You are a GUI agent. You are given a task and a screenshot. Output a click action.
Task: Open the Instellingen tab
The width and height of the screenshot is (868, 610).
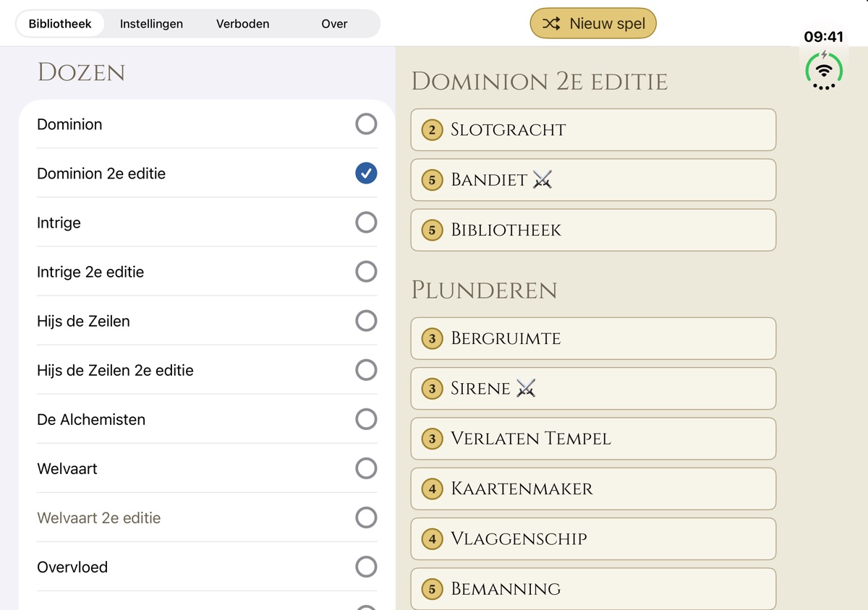pos(151,24)
